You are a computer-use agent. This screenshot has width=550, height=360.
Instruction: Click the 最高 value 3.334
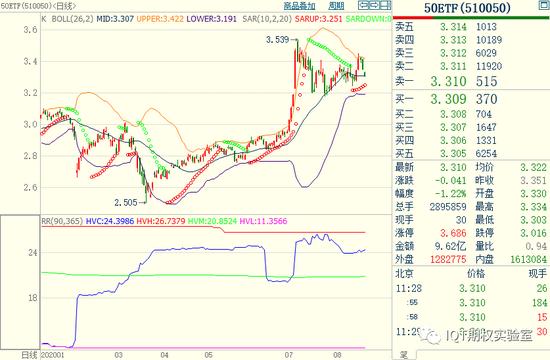[533, 207]
